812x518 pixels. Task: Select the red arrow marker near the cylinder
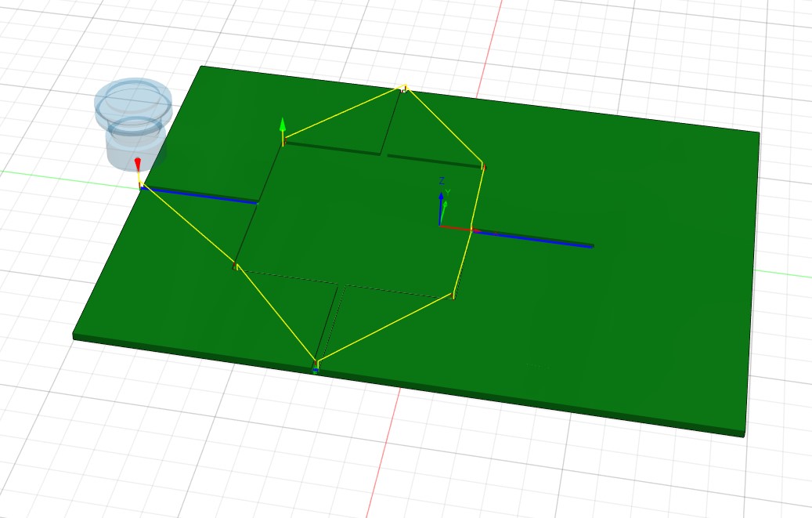[x=138, y=164]
